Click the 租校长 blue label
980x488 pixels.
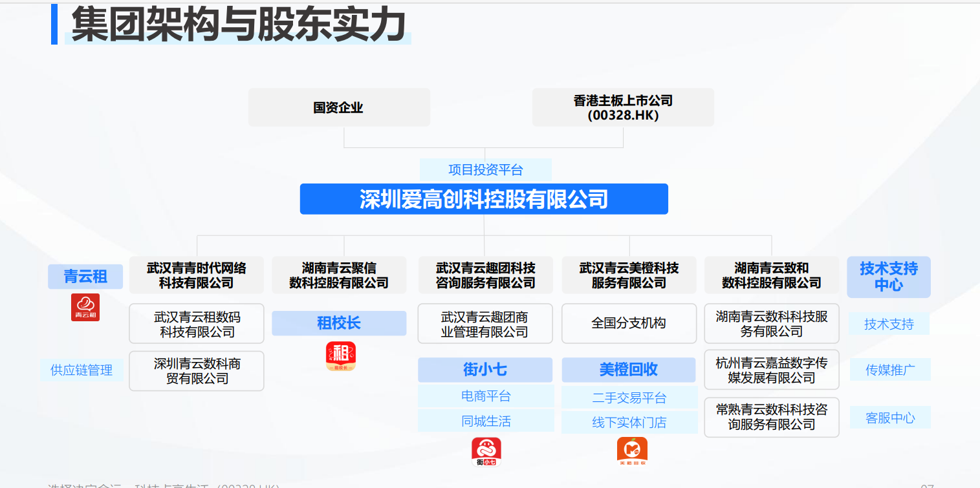point(339,323)
